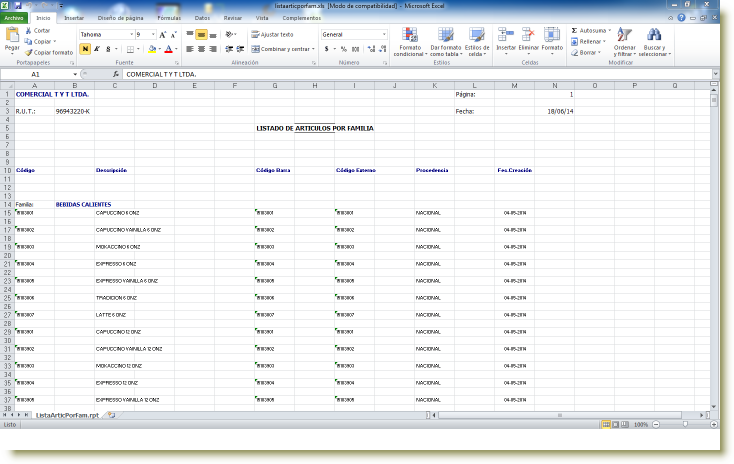Open font size 9 dropdown

coord(153,35)
